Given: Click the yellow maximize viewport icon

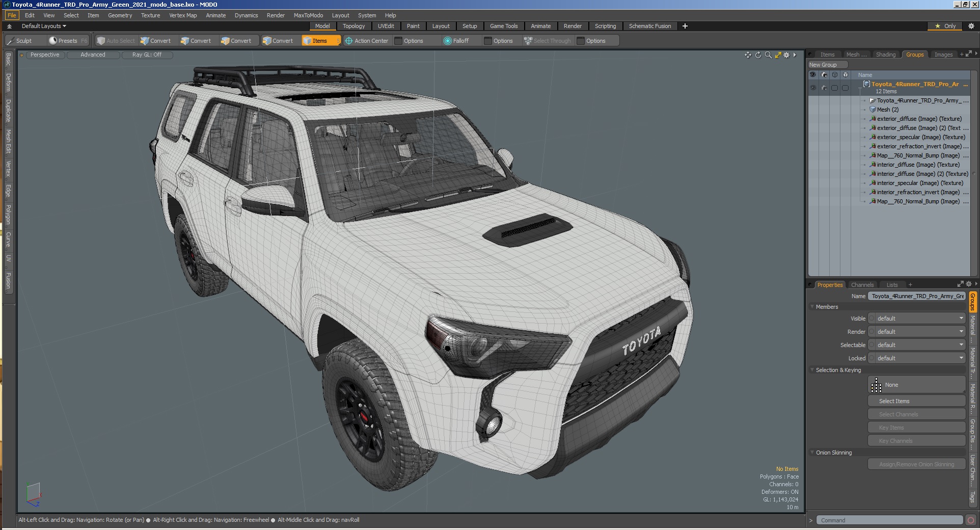Looking at the screenshot, I should click(778, 55).
